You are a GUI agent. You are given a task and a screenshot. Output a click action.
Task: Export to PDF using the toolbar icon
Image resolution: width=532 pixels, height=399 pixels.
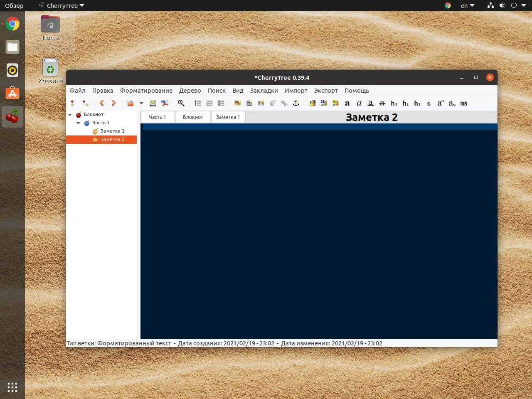[x=165, y=103]
